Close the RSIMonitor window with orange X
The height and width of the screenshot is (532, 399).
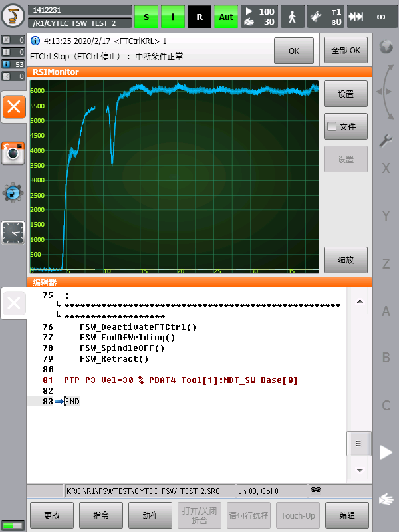pos(14,106)
